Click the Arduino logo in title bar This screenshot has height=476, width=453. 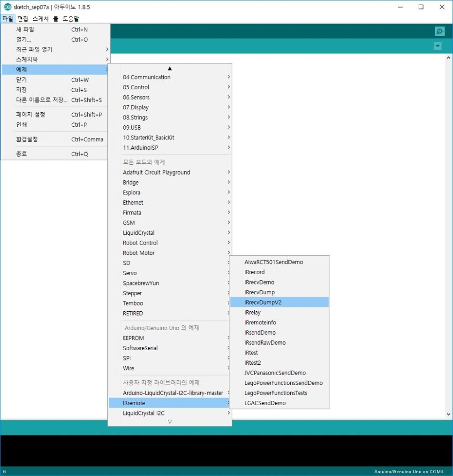point(8,7)
